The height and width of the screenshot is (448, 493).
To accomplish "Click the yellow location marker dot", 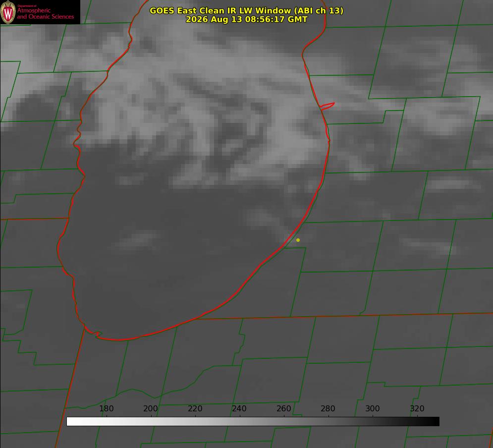I will click(x=298, y=240).
